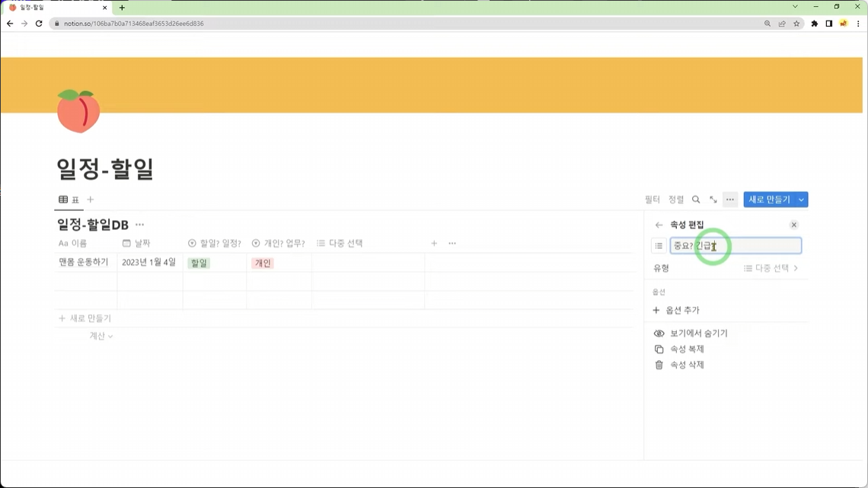Toggle browser side panel icon
The width and height of the screenshot is (868, 488).
click(828, 24)
